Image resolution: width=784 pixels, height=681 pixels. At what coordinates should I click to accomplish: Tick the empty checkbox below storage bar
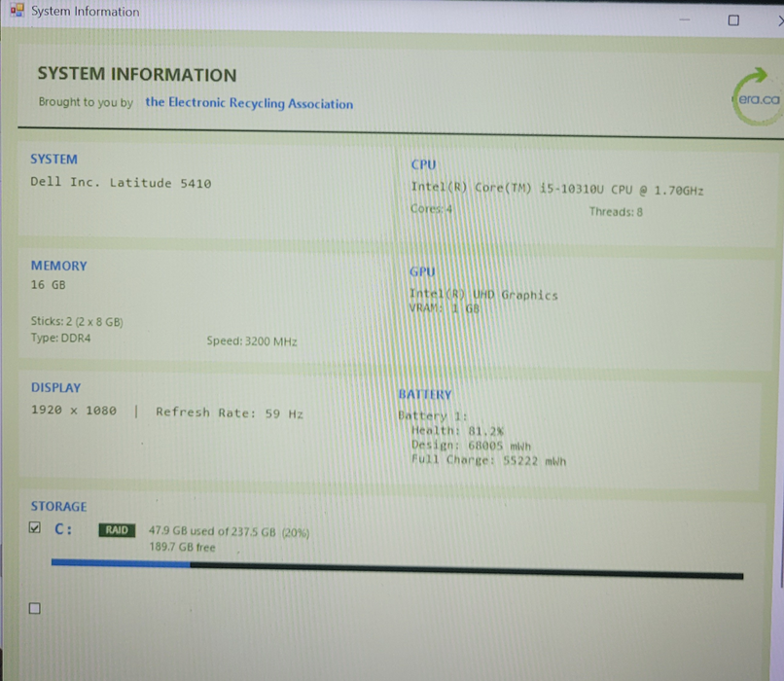point(34,608)
